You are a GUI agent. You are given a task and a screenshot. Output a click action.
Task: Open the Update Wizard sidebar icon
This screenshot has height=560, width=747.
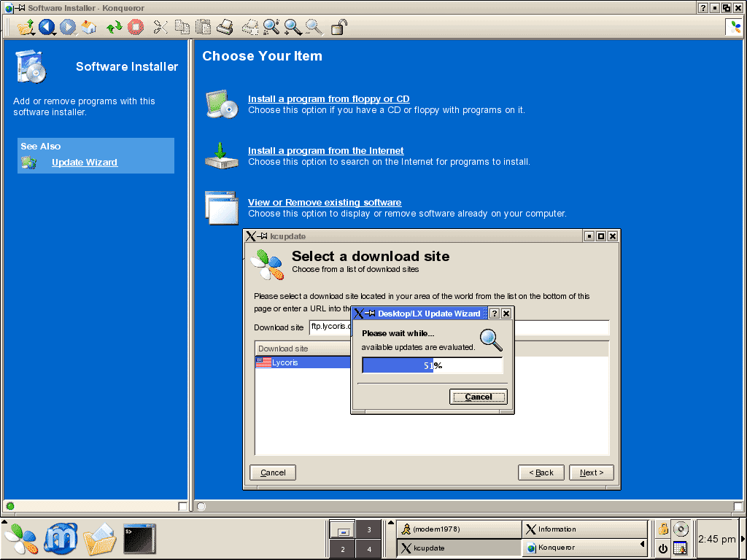click(x=29, y=163)
